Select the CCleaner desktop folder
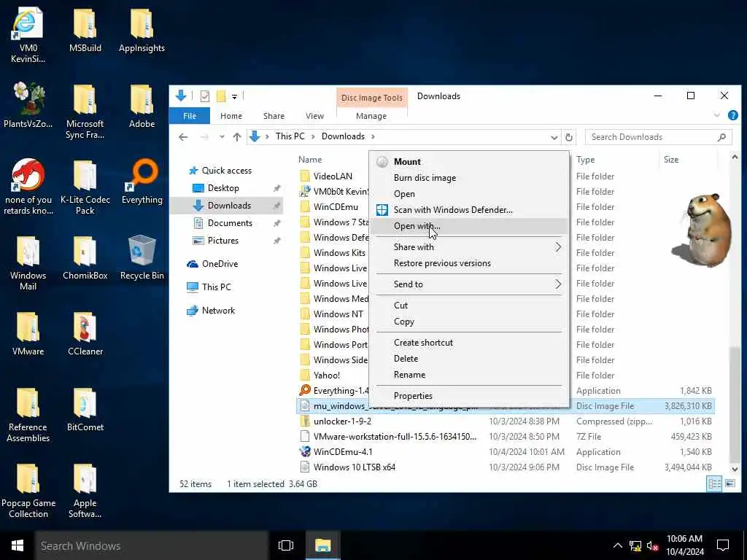The width and height of the screenshot is (747, 560). pos(85,332)
